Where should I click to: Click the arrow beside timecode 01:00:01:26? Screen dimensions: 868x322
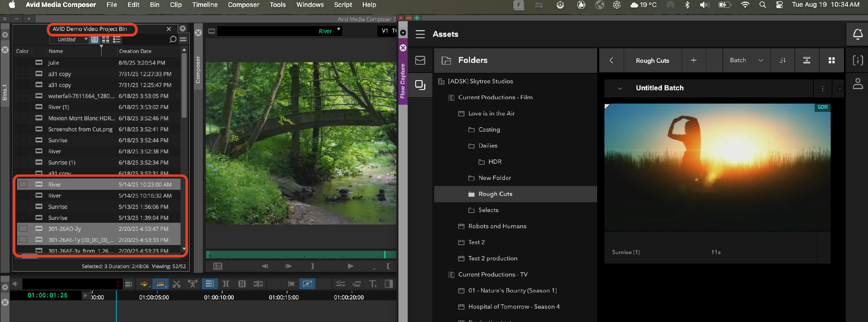point(85,295)
